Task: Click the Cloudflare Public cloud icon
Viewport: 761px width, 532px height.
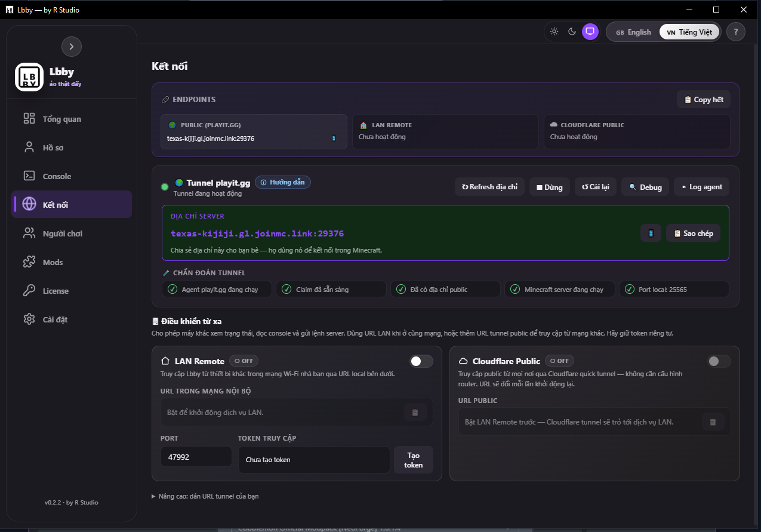Action: tap(463, 361)
